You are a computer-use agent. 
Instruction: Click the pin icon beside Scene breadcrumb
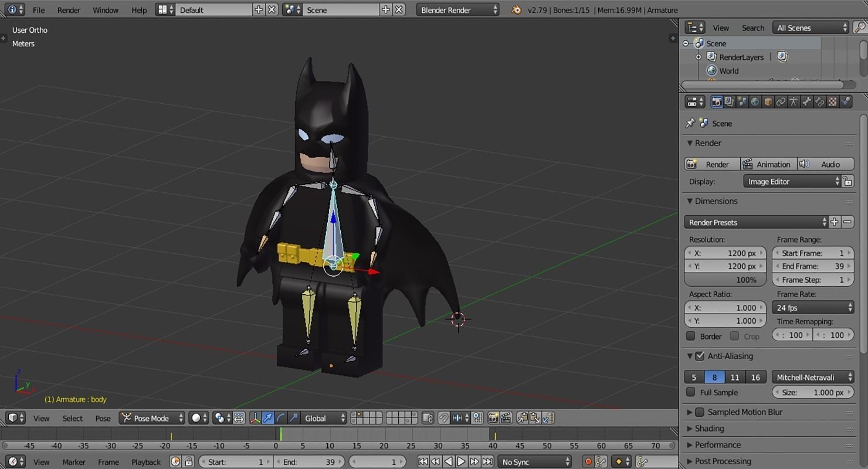click(x=690, y=123)
